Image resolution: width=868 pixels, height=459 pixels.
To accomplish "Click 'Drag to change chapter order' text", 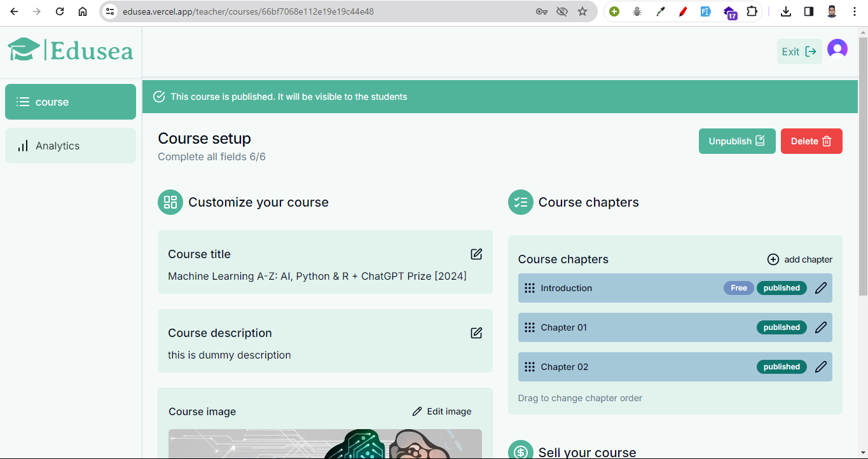I will point(580,398).
